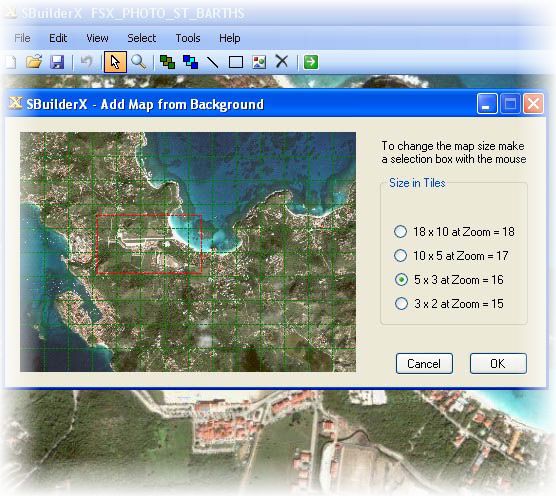
Task: Click the Save floppy disk icon
Action: pyautogui.click(x=57, y=62)
